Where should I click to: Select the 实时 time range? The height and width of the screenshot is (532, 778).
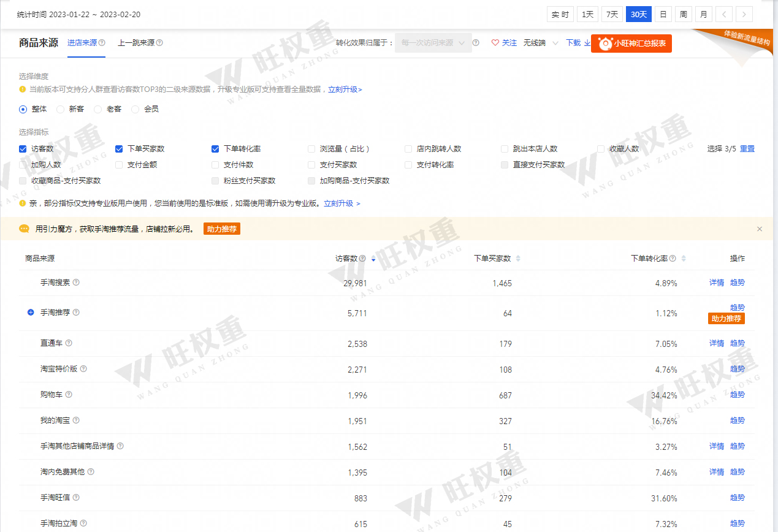560,14
